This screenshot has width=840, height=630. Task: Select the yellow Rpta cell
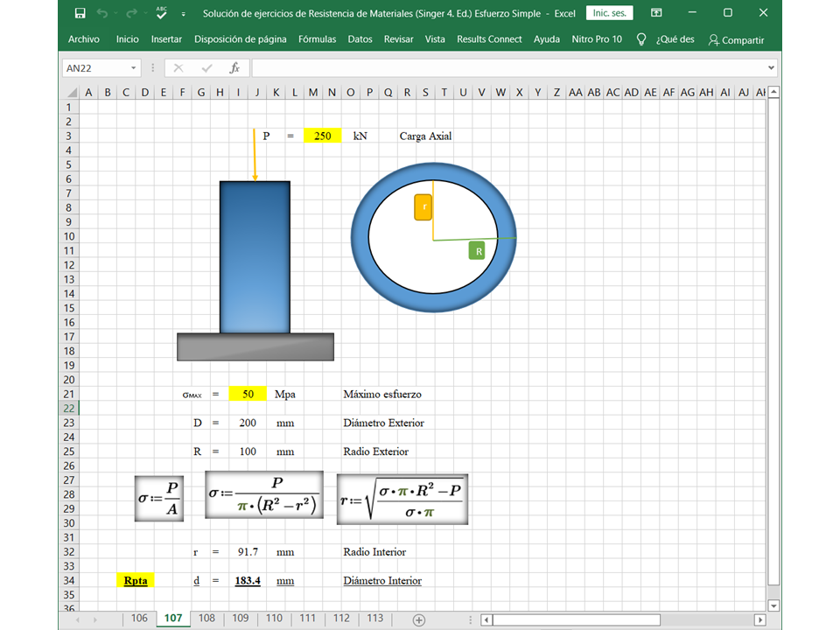coord(136,581)
